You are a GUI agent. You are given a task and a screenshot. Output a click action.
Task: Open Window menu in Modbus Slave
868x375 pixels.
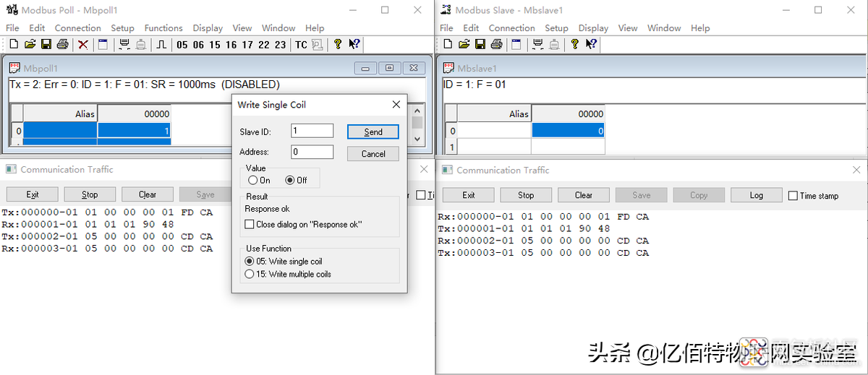[x=664, y=28]
